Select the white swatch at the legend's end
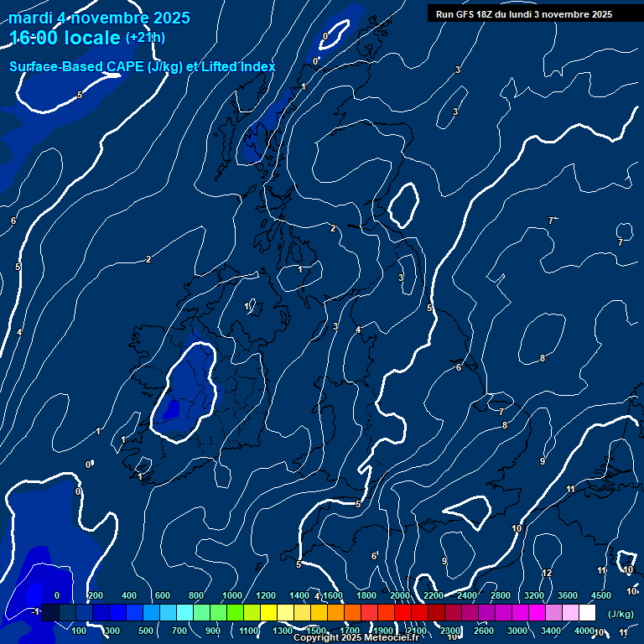Screen dimensions: 644x644 tap(587, 612)
